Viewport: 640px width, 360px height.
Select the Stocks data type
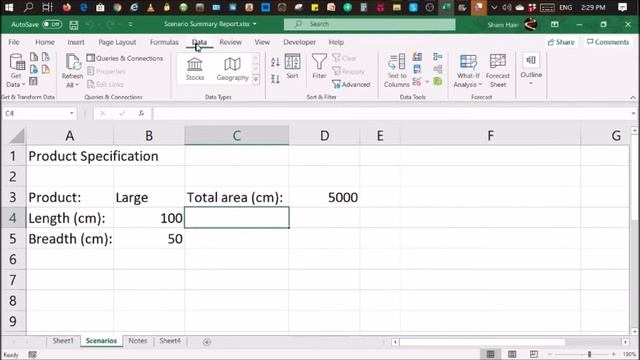click(195, 69)
